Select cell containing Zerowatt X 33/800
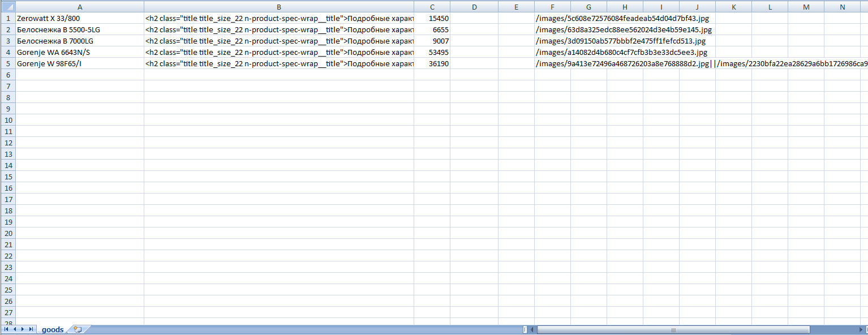Viewport: 868px width, 335px height. (80, 18)
